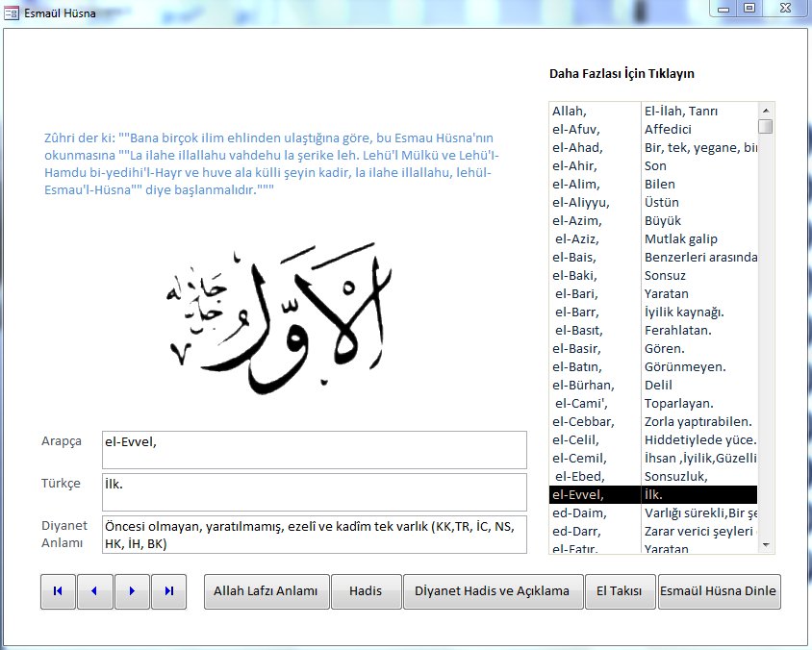Open Allah Lafzı Anlamı
The image size is (812, 650).
[266, 591]
